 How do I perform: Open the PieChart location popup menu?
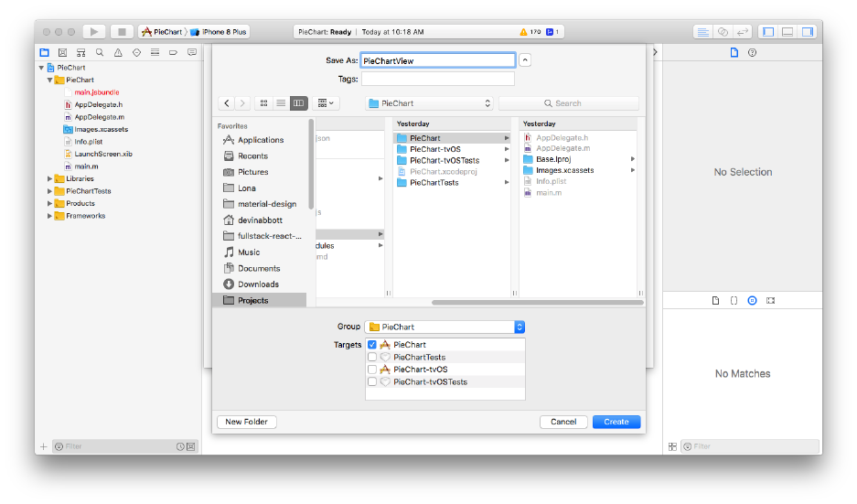coord(429,103)
